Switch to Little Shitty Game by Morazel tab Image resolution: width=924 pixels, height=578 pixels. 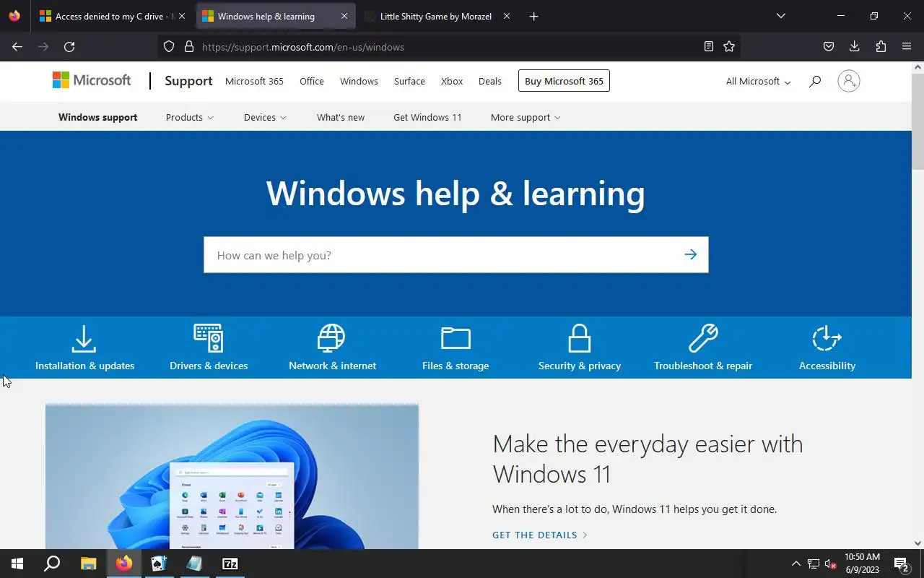(x=438, y=16)
